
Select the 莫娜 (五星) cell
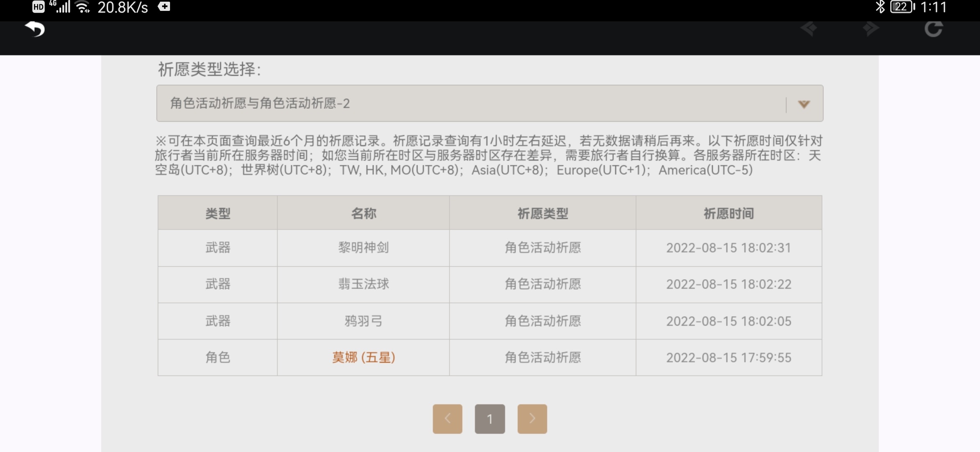(363, 357)
